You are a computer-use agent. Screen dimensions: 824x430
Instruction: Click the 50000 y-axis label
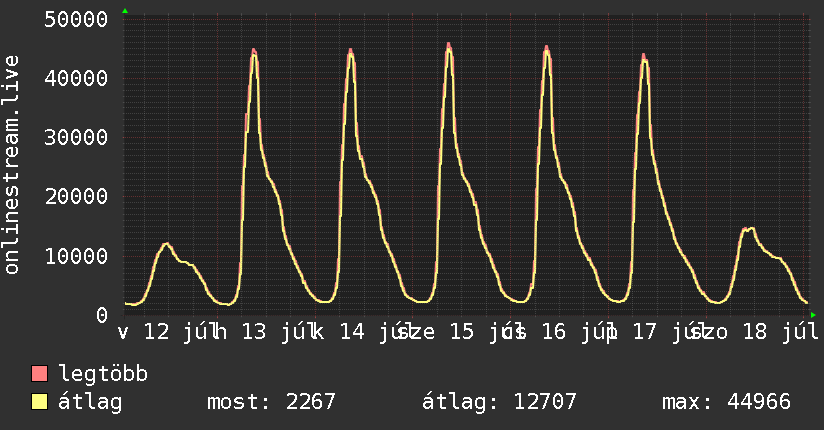[x=76, y=19]
